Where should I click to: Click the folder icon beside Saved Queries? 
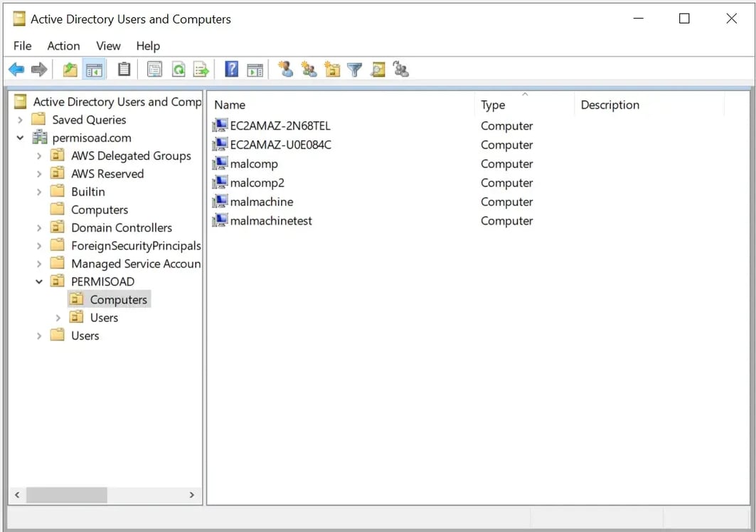click(38, 119)
